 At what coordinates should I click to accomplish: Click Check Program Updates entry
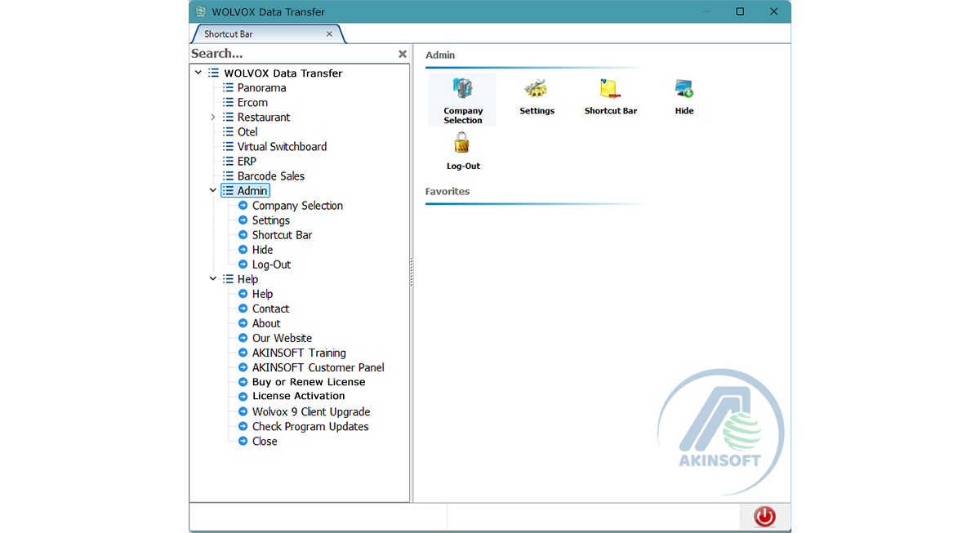pyautogui.click(x=310, y=427)
